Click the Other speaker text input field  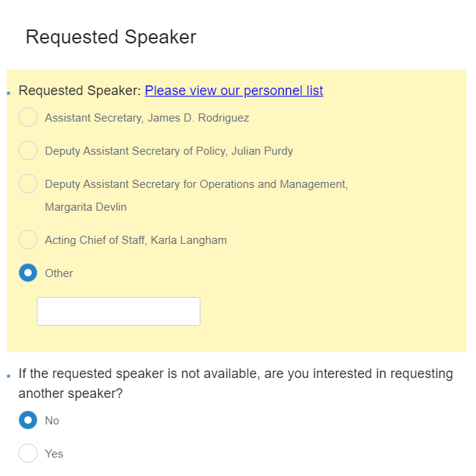tap(119, 311)
